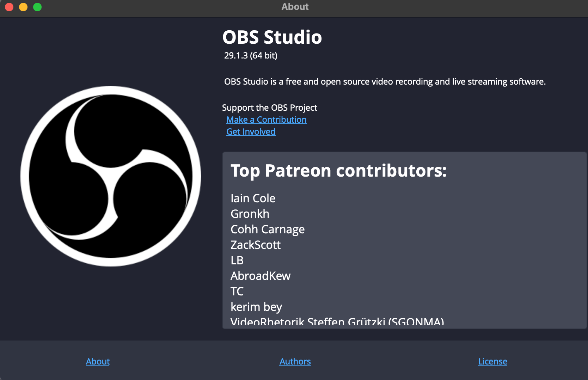Image resolution: width=588 pixels, height=380 pixels.
Task: Select the version text 29.1.3
Action: tap(251, 55)
